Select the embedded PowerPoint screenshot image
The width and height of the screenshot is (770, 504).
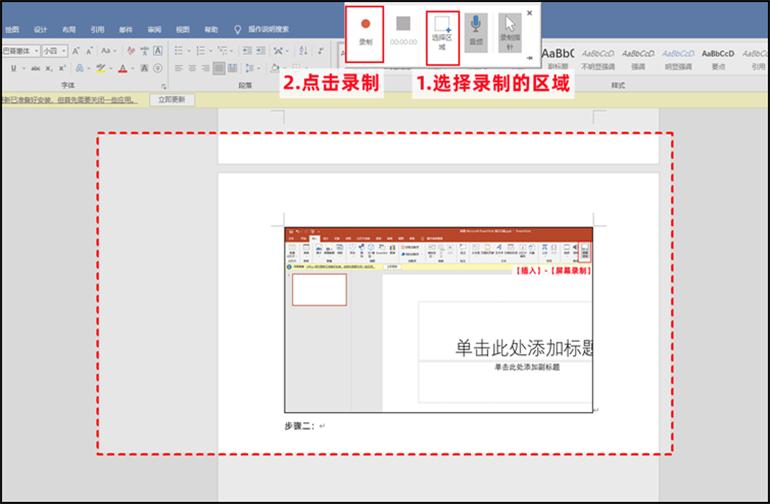pos(439,320)
